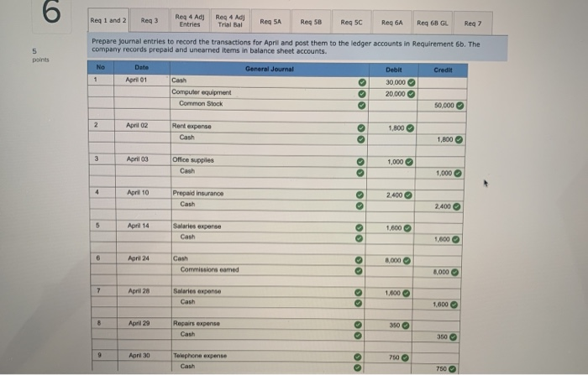The height and width of the screenshot is (375, 588).
Task: Switch to the Req 5A tab
Action: click(270, 22)
